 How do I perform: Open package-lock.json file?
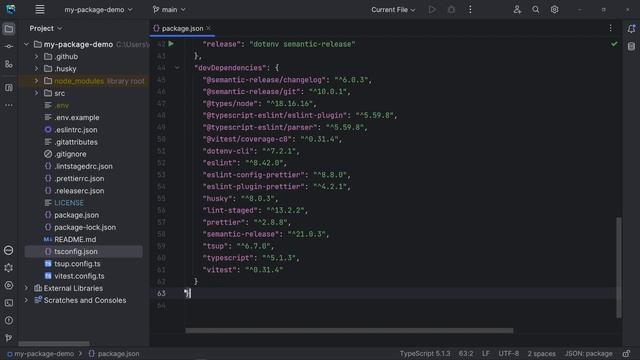84,227
